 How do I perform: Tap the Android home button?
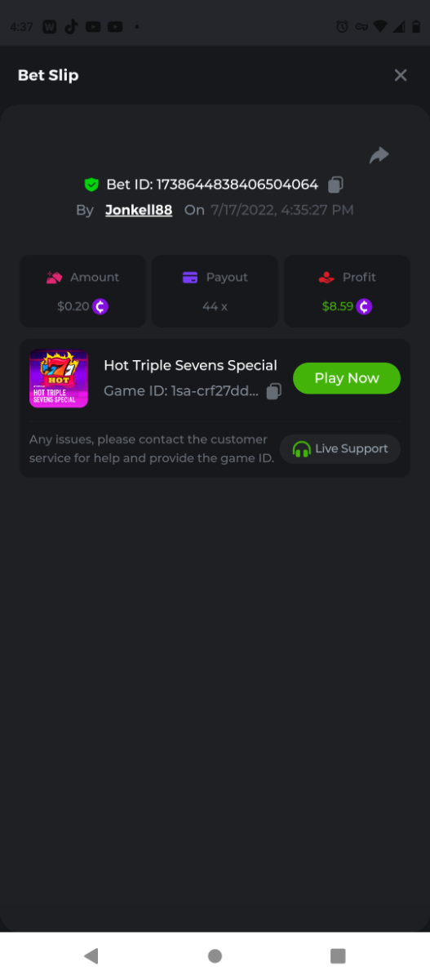tap(215, 955)
